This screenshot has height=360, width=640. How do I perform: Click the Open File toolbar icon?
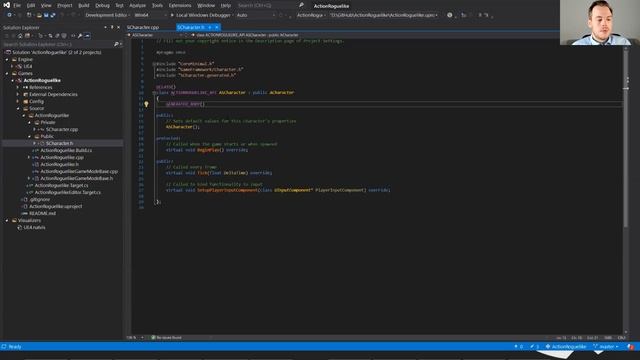pyautogui.click(x=39, y=15)
